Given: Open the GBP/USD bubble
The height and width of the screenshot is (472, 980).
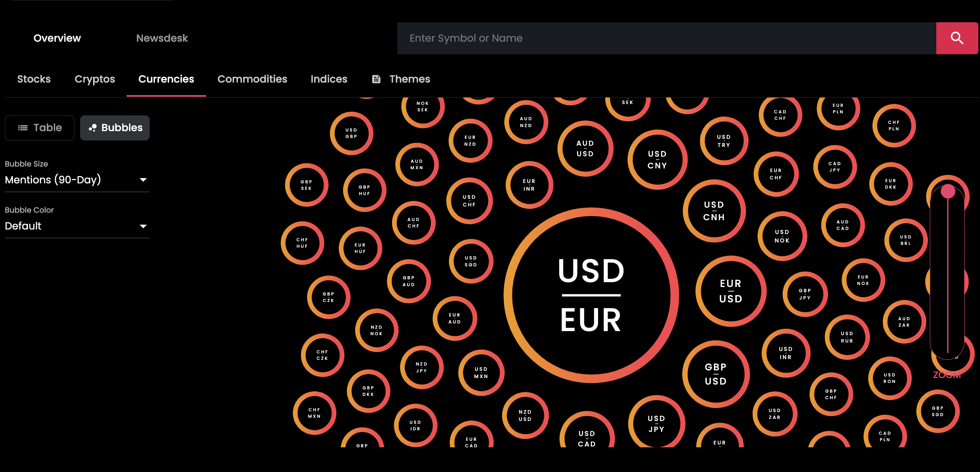Looking at the screenshot, I should (x=716, y=374).
